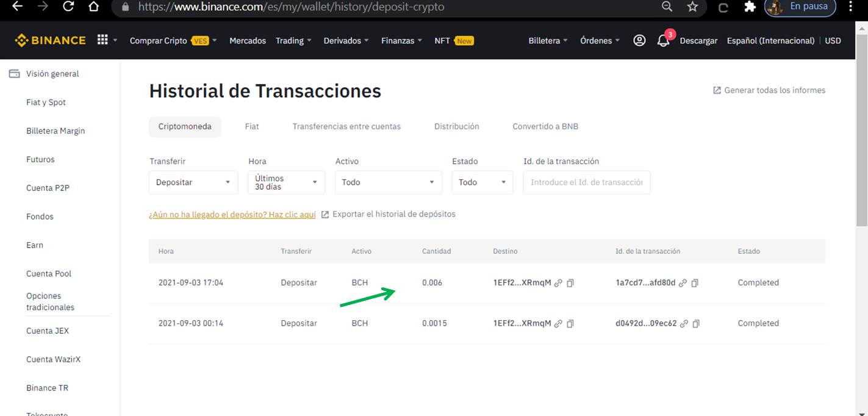This screenshot has width=868, height=416.
Task: Open the browser three-dot menu
Action: coord(851,7)
